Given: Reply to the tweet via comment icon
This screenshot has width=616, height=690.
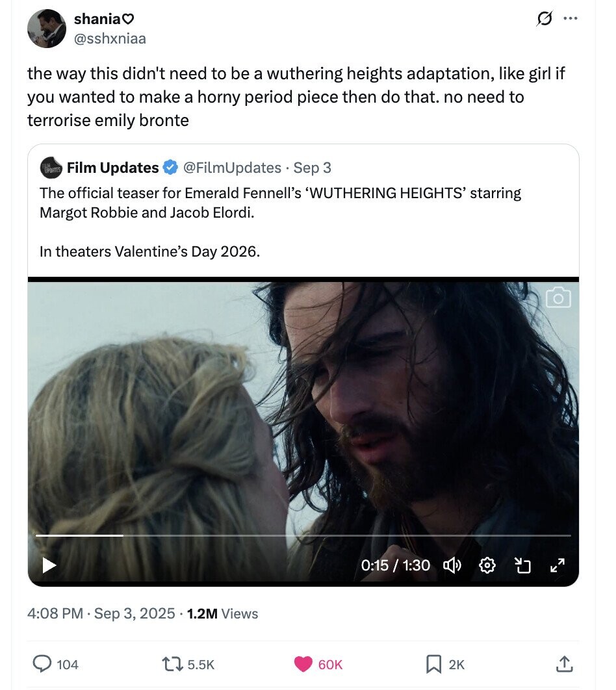Looking at the screenshot, I should 43,663.
